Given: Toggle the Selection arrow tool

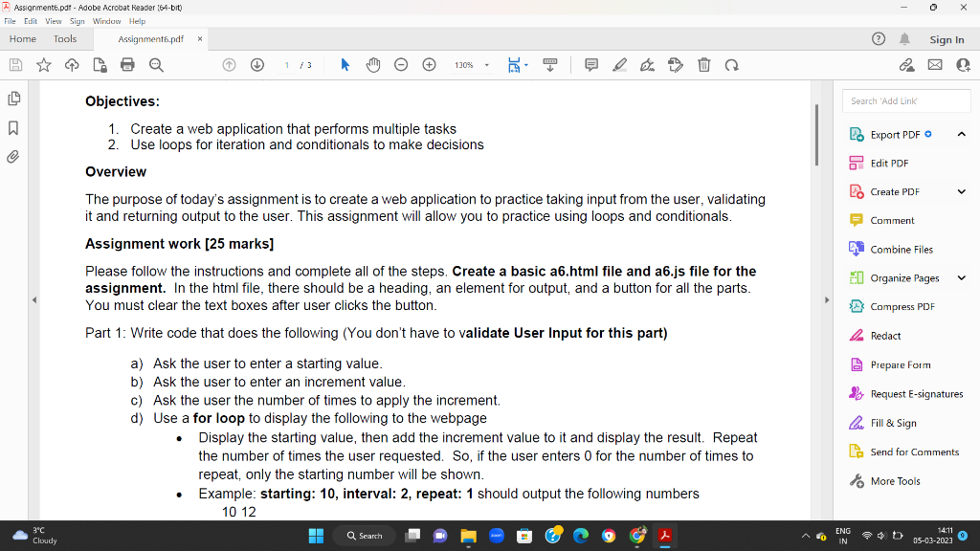Looking at the screenshot, I should (345, 64).
